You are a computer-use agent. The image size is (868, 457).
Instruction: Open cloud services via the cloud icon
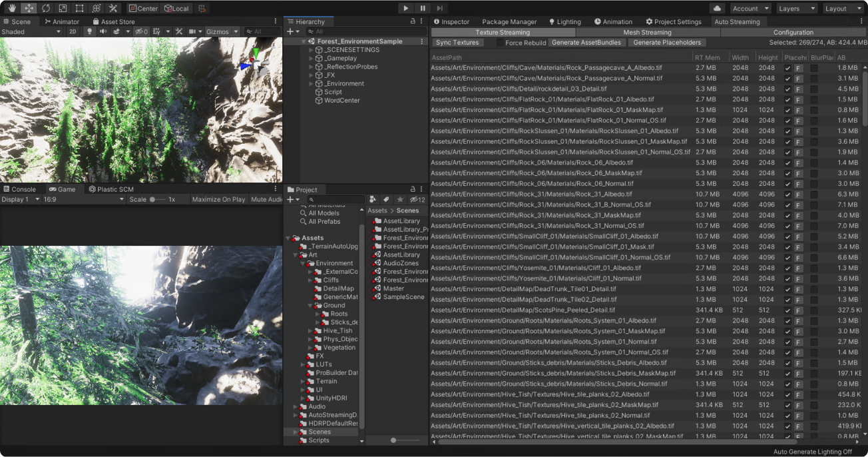717,9
